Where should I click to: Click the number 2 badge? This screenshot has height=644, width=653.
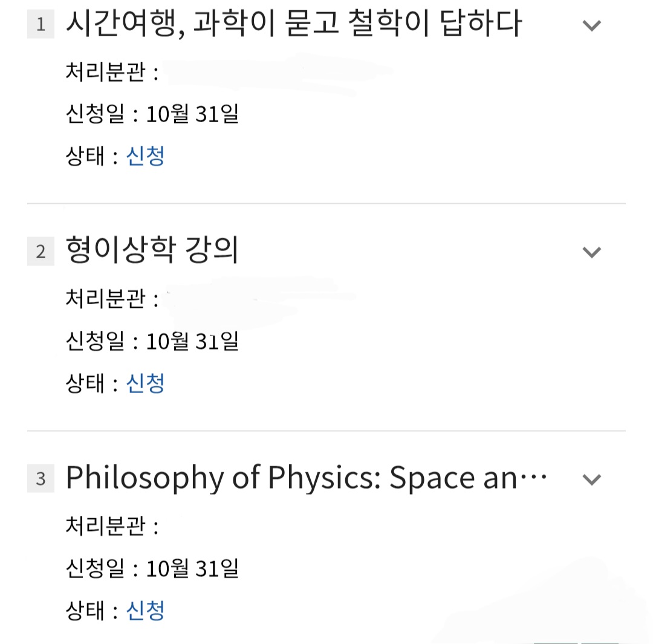[x=41, y=252]
